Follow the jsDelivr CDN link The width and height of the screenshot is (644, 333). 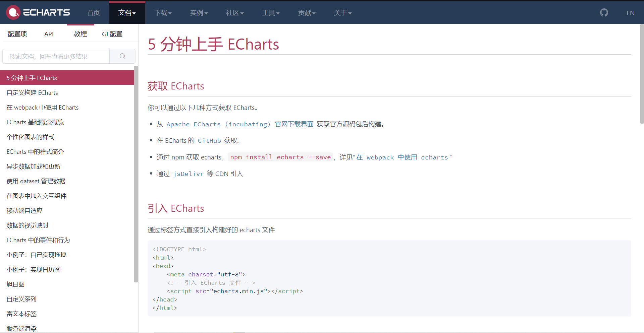pyautogui.click(x=188, y=174)
